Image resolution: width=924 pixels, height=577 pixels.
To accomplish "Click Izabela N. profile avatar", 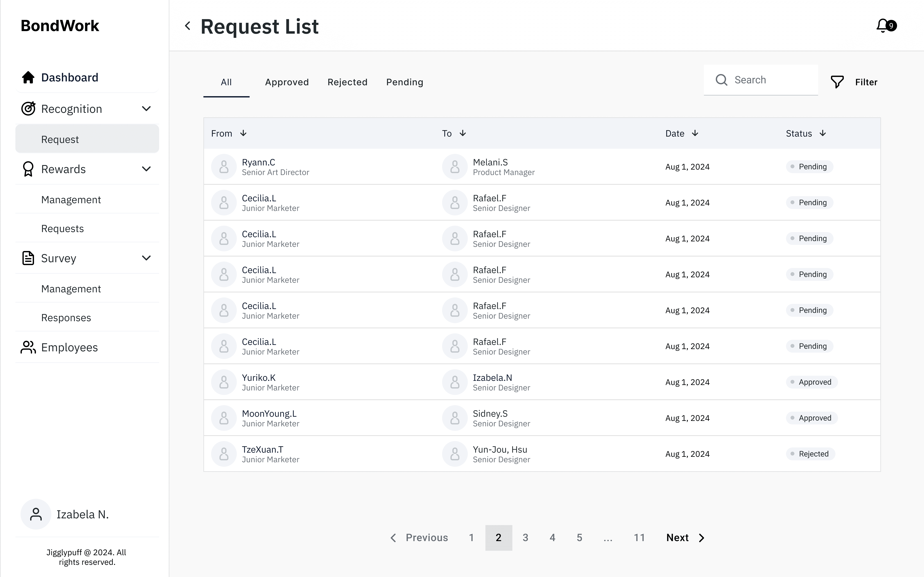I will click(x=36, y=514).
